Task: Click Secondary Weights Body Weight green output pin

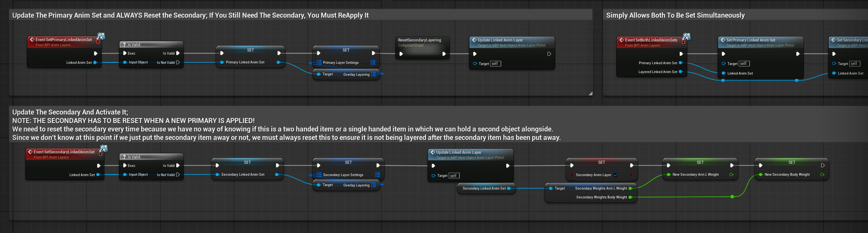Action: click(630, 197)
